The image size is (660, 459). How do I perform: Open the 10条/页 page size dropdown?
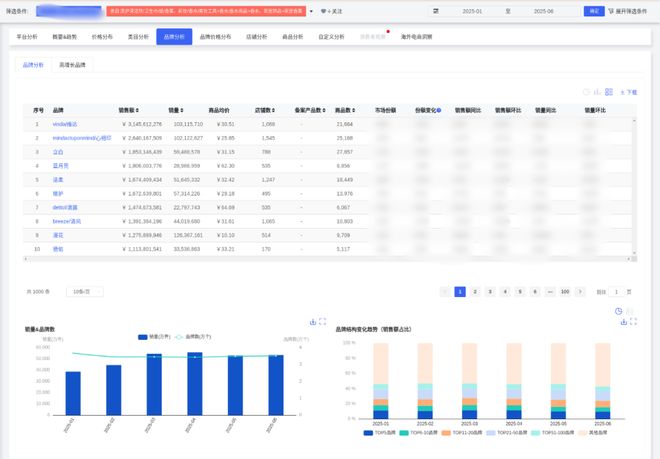[x=86, y=291]
